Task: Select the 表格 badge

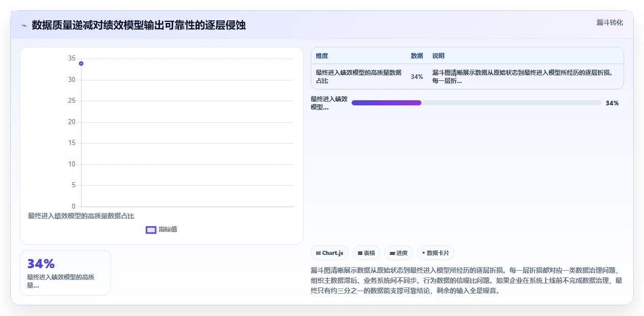Action: pyautogui.click(x=366, y=253)
